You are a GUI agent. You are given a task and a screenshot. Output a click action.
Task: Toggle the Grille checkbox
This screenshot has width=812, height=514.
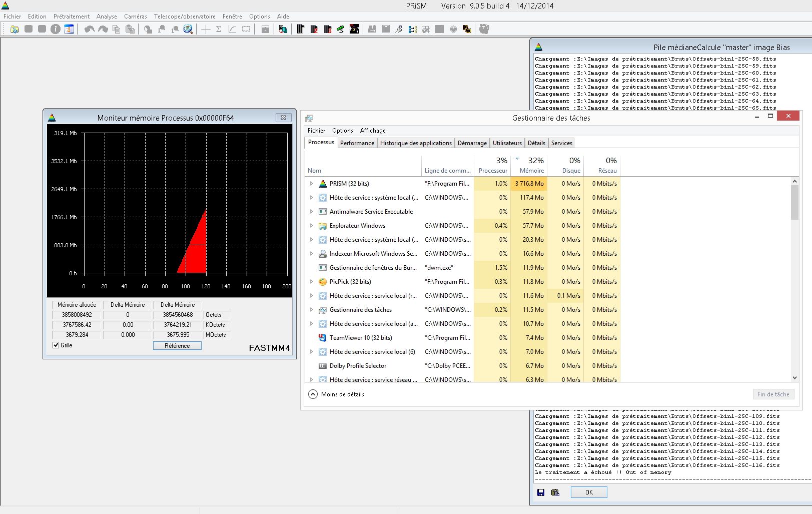[56, 345]
